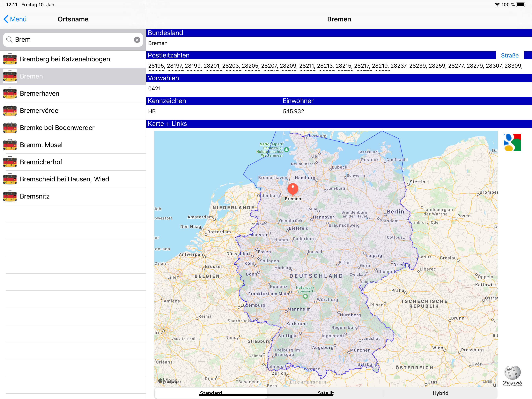532x399 pixels.
Task: Tap the suitcase flag icon beside Bremm, Mosel
Action: 10,145
